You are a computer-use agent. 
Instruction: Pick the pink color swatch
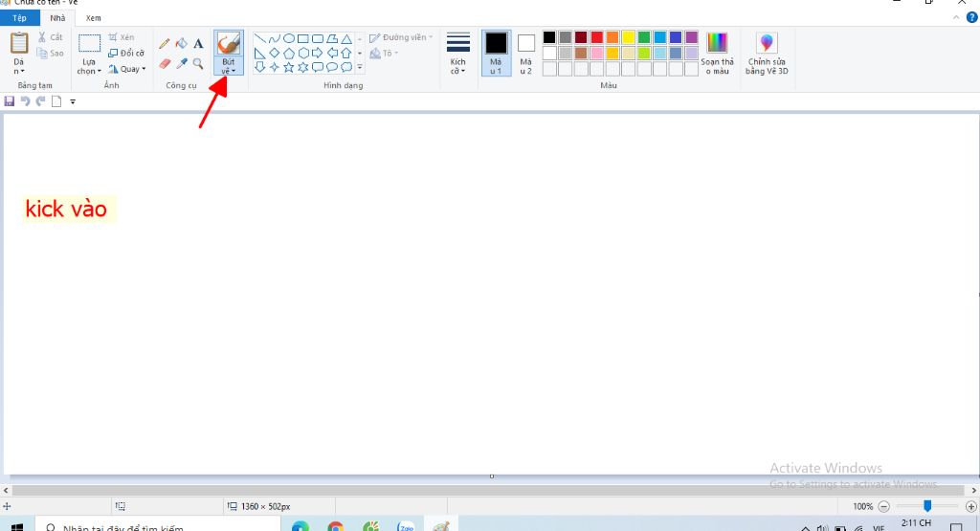click(597, 54)
